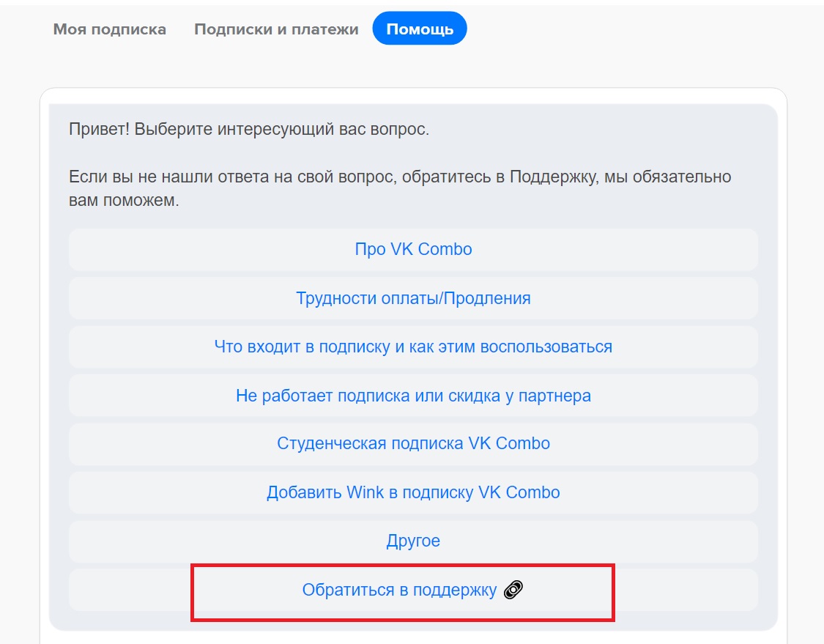Open the Подписки и платежи tab
The image size is (824, 644).
(276, 29)
